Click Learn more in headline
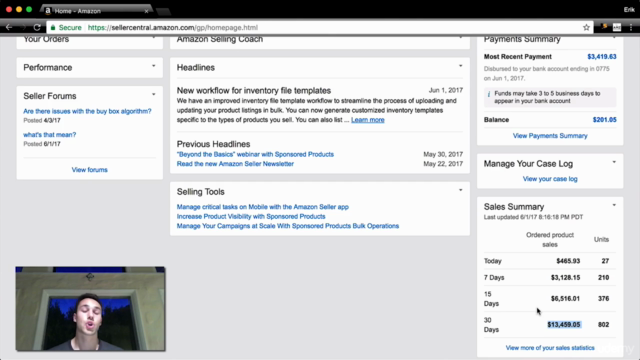 (367, 120)
